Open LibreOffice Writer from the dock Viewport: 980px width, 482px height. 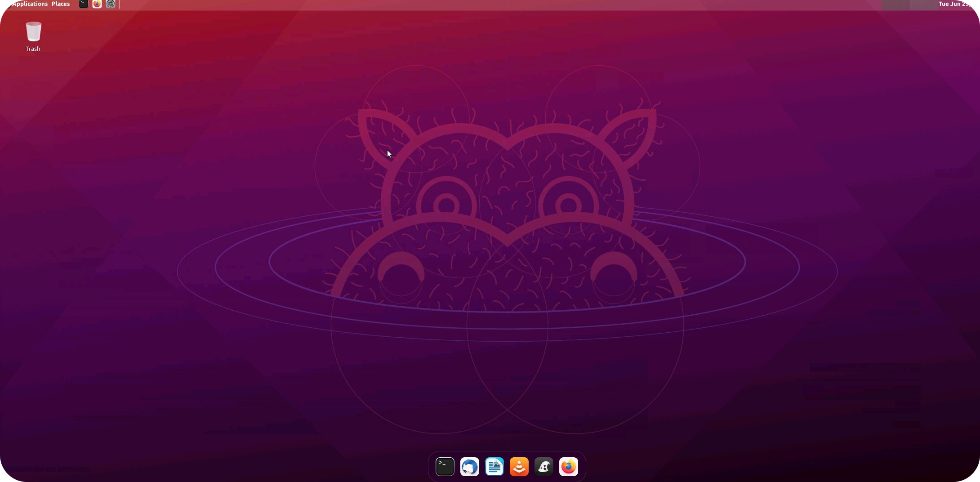tap(494, 467)
